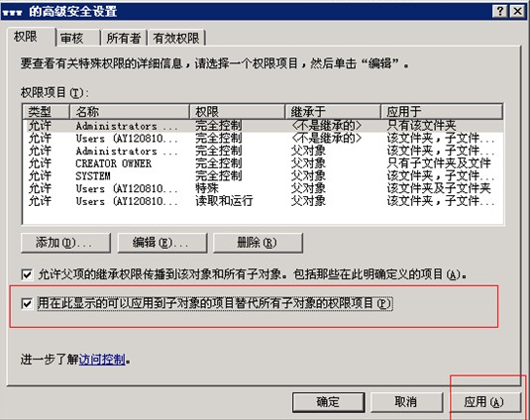
Task: Select the Users 读取和运行 entry
Action: [263, 201]
